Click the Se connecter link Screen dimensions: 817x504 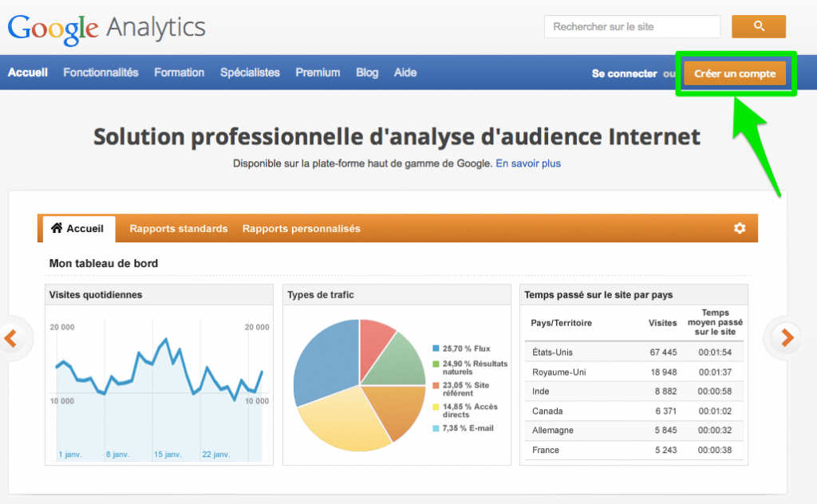[624, 73]
